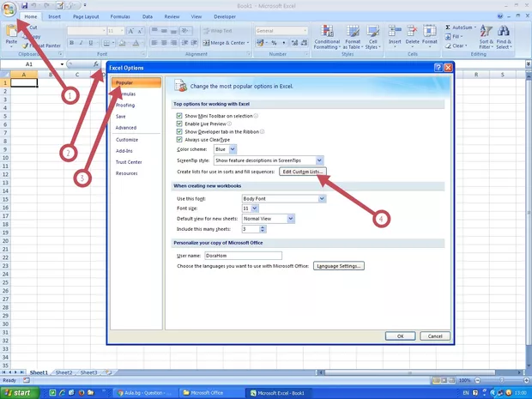Screen dimensions: 532x399
Task: Toggle Enable Live Preview checkbox
Action: pos(179,124)
